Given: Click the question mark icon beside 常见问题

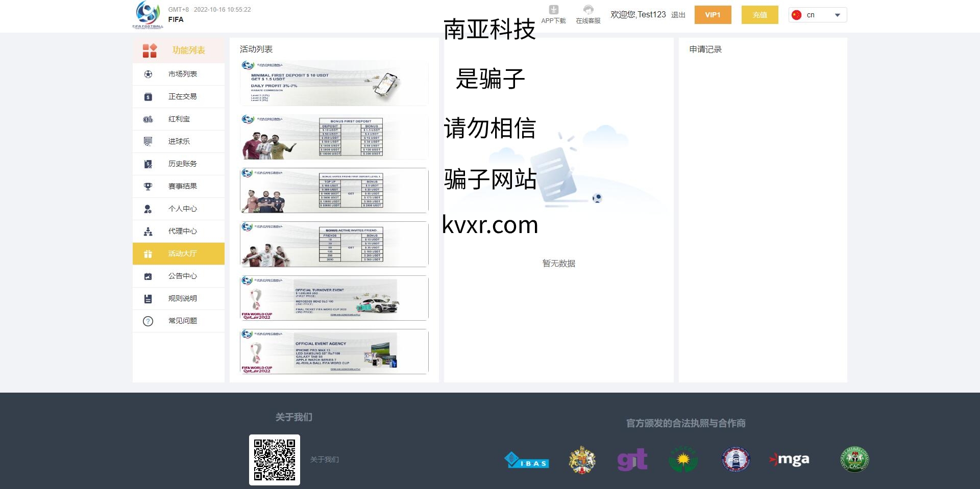Looking at the screenshot, I should click(148, 321).
